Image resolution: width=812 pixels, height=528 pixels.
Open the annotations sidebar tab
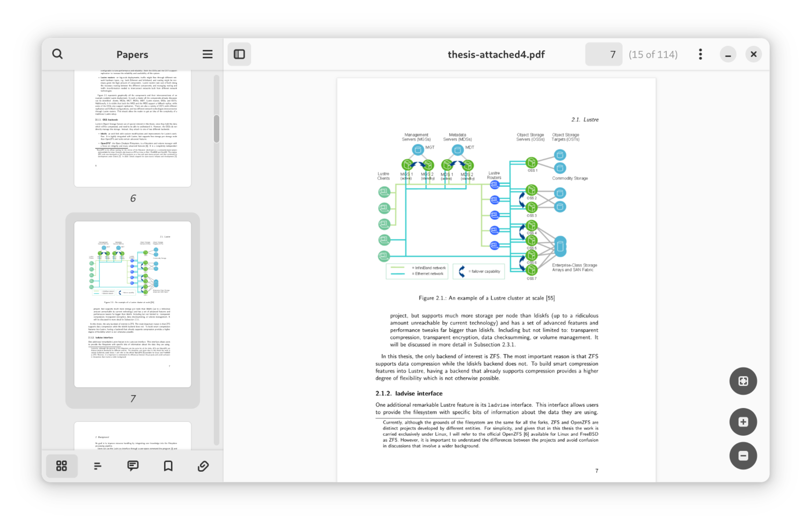click(133, 466)
